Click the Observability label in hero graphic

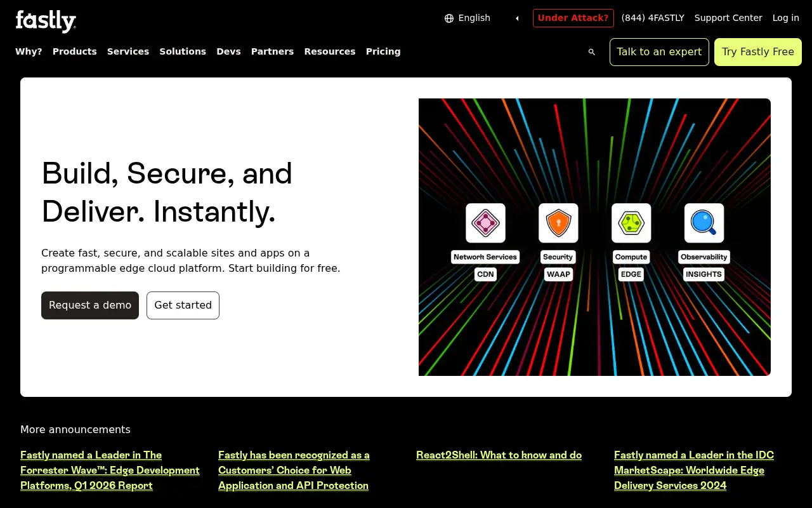pos(704,257)
